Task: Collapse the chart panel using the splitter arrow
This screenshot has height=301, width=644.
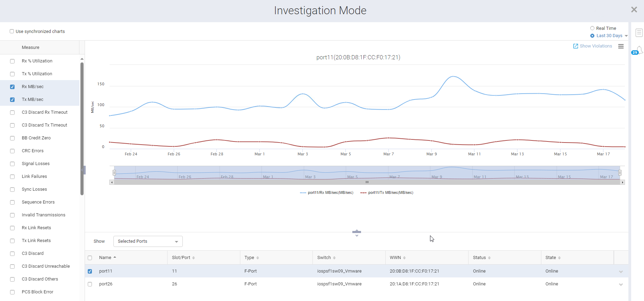Action: 357,232
